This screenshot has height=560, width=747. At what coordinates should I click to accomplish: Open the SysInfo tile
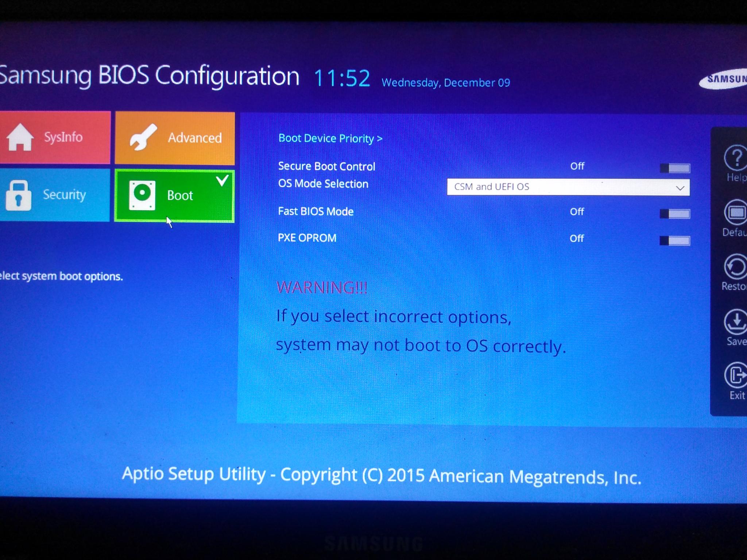[55, 137]
